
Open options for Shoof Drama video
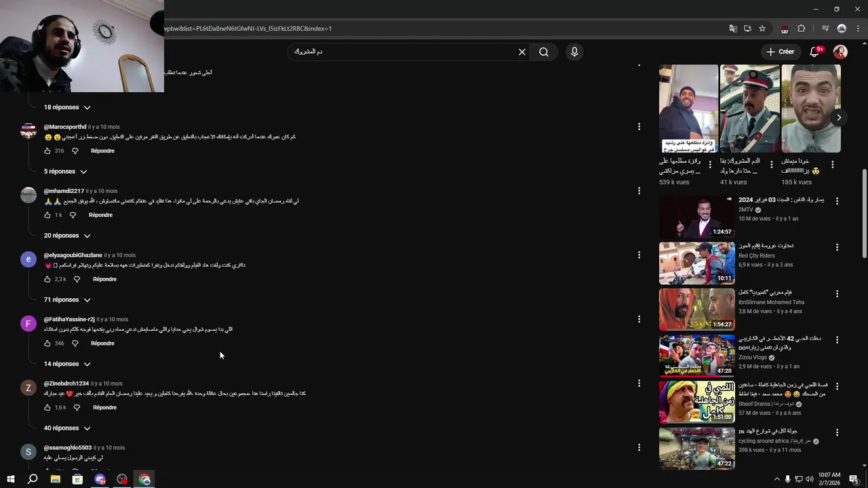(837, 386)
